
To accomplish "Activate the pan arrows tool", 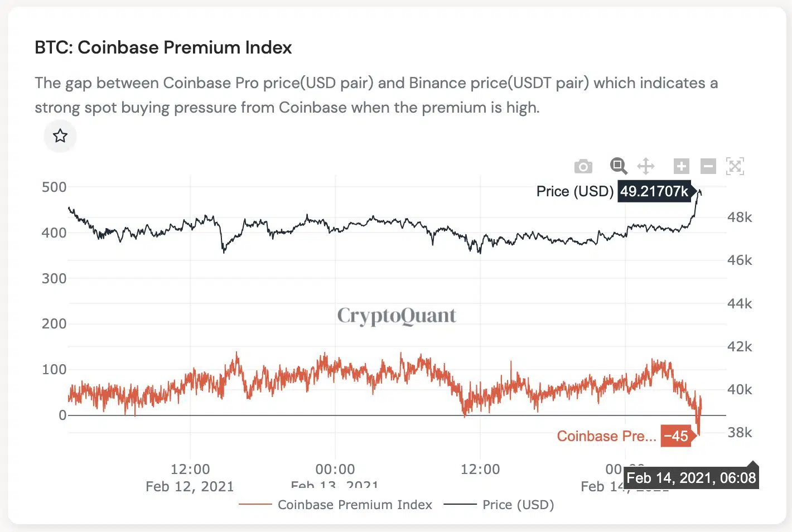I will (x=646, y=166).
